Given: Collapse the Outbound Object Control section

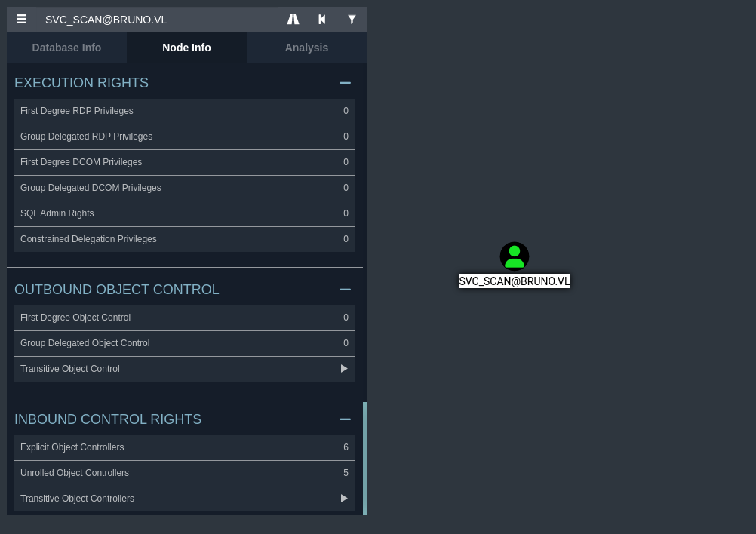Looking at the screenshot, I should coord(345,290).
